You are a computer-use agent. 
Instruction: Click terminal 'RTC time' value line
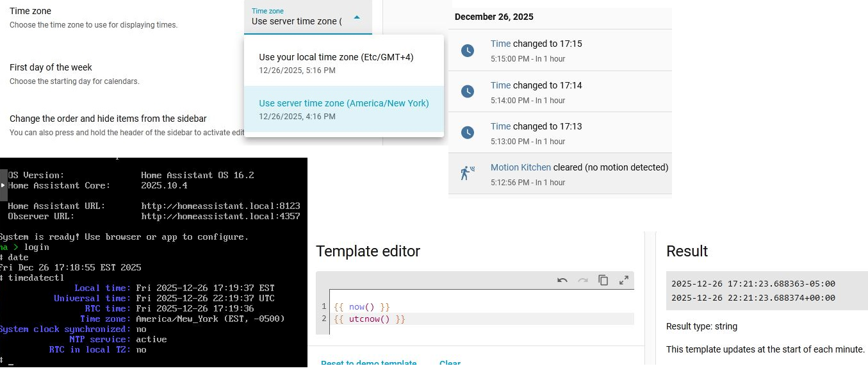tap(195, 308)
